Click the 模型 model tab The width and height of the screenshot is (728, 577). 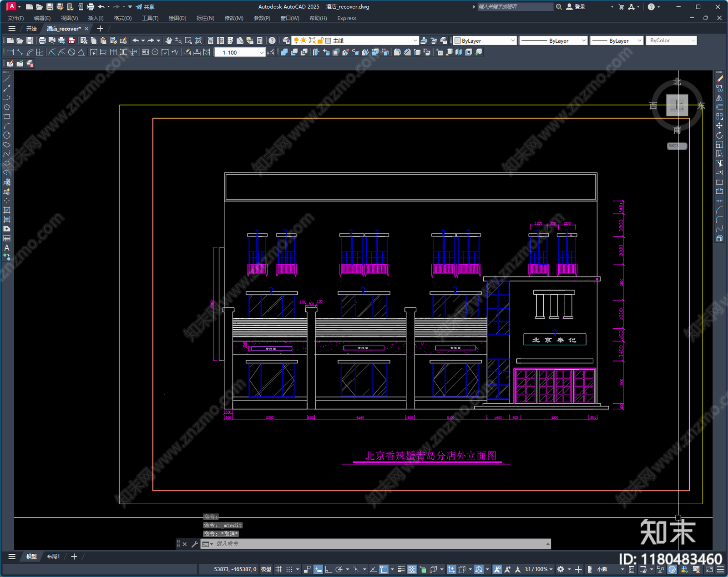31,556
